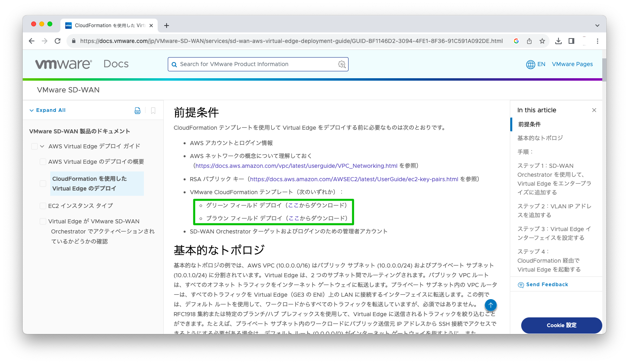
Task: Check box next to AWS Virtual Edge のデプロイの概要
Action: [43, 162]
